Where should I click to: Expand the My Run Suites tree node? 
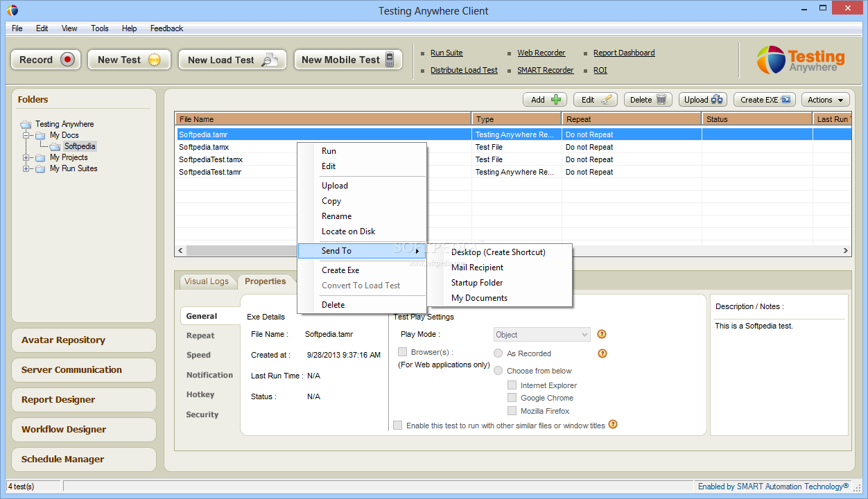tap(26, 168)
